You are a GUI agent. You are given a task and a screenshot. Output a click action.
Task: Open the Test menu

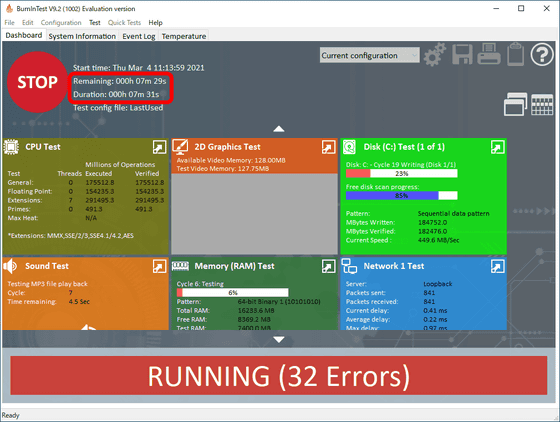pos(95,23)
